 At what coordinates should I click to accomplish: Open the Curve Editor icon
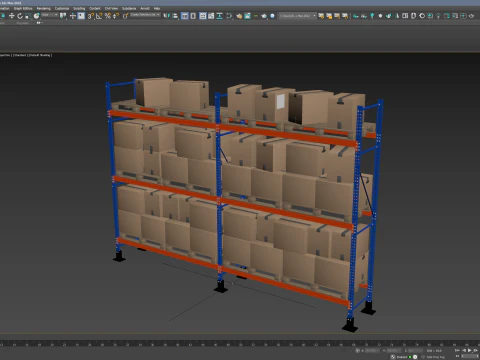point(211,16)
